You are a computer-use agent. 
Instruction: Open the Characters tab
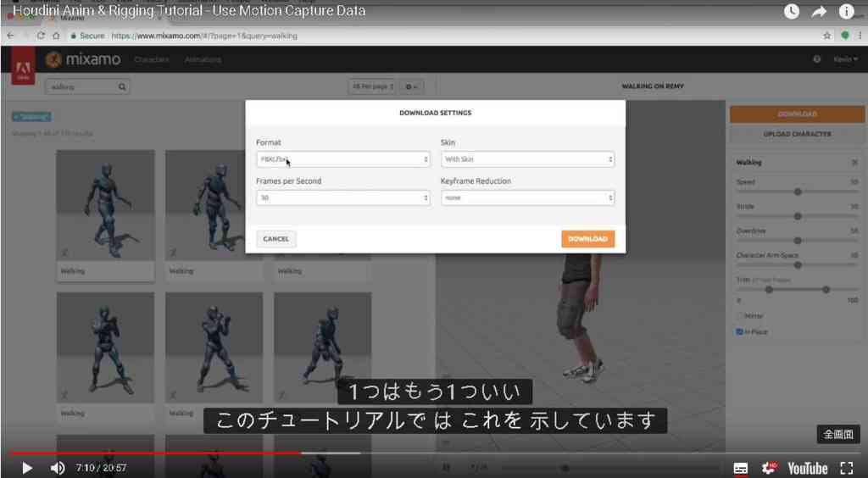click(152, 59)
